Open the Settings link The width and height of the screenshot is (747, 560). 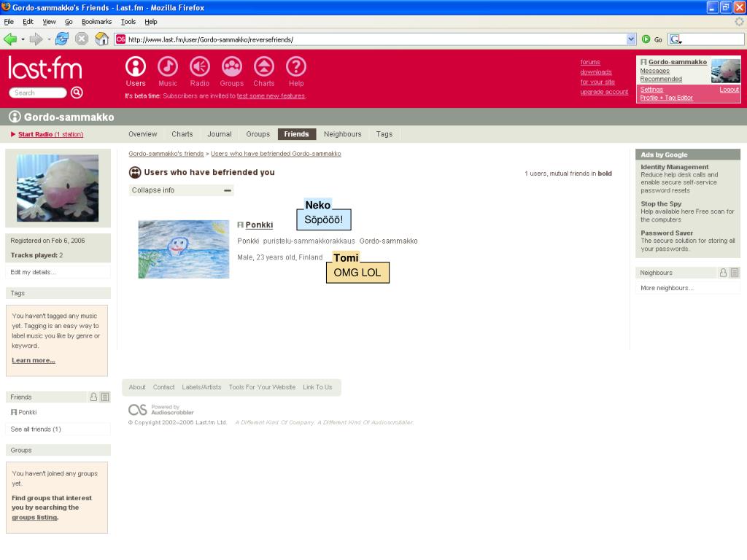[651, 90]
